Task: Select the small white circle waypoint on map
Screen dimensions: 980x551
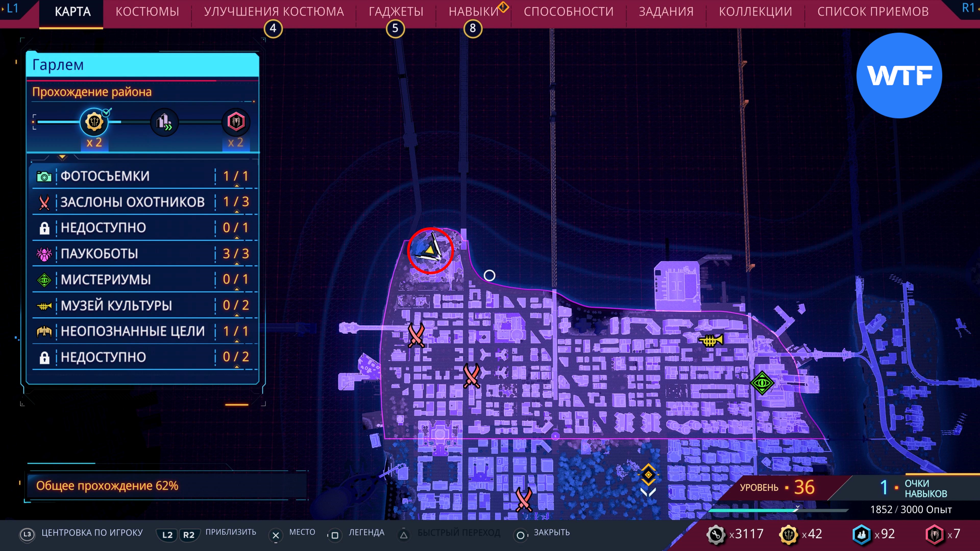Action: tap(489, 275)
